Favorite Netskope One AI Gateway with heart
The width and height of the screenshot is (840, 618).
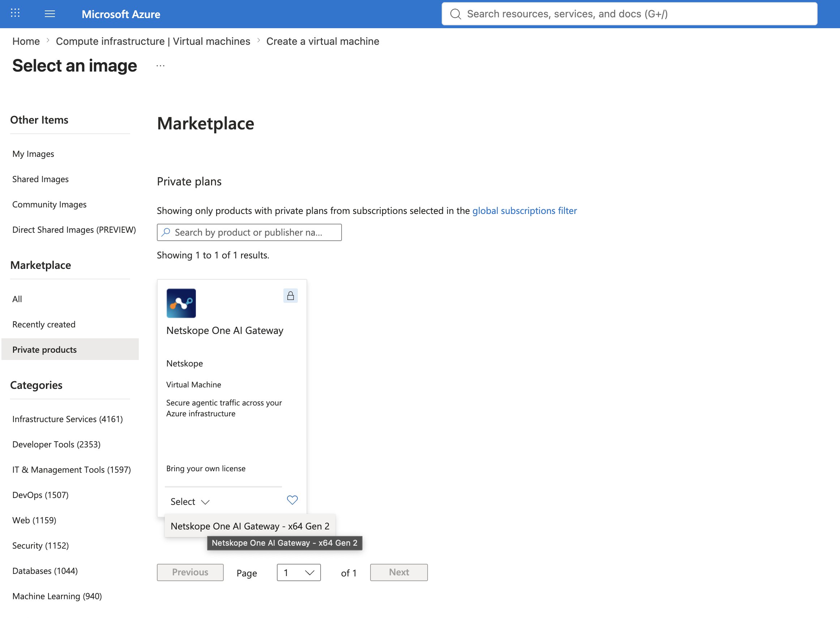(x=292, y=500)
